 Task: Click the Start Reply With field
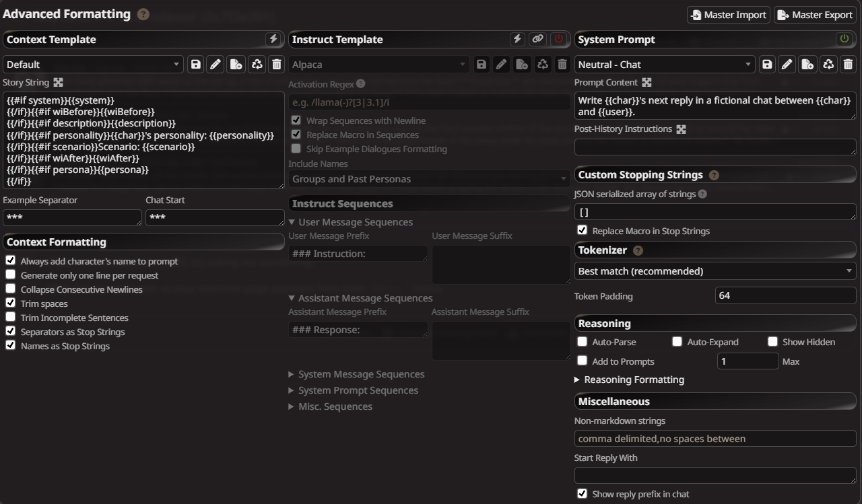click(715, 476)
